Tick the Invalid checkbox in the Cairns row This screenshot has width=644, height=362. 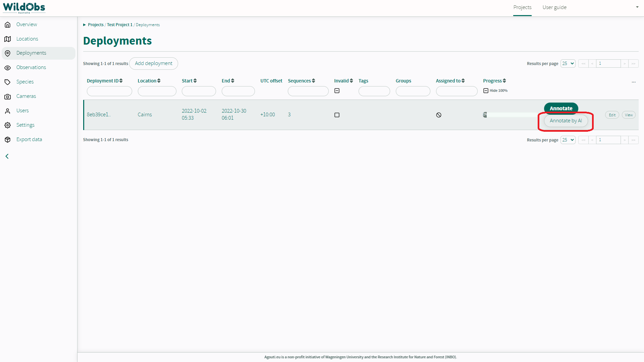337,115
